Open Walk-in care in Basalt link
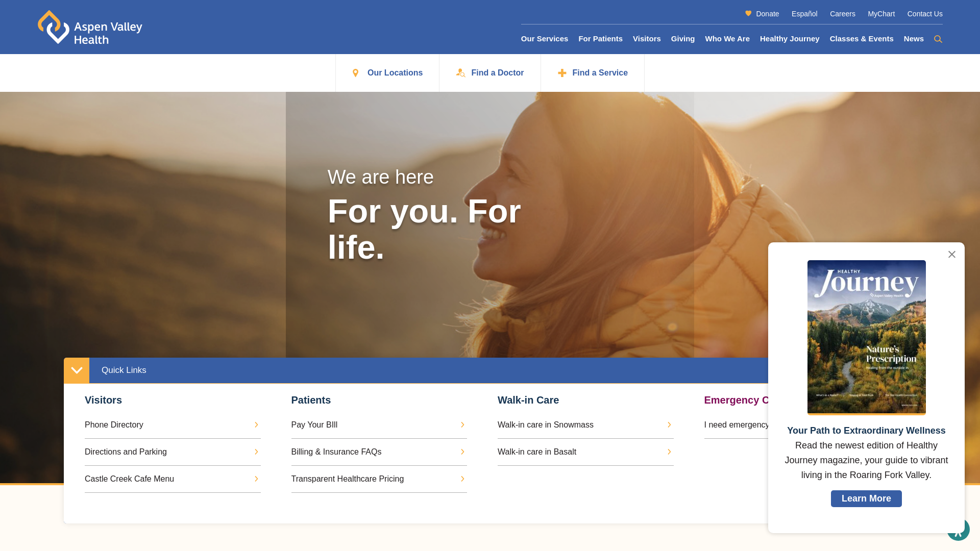This screenshot has width=980, height=551. point(537,452)
